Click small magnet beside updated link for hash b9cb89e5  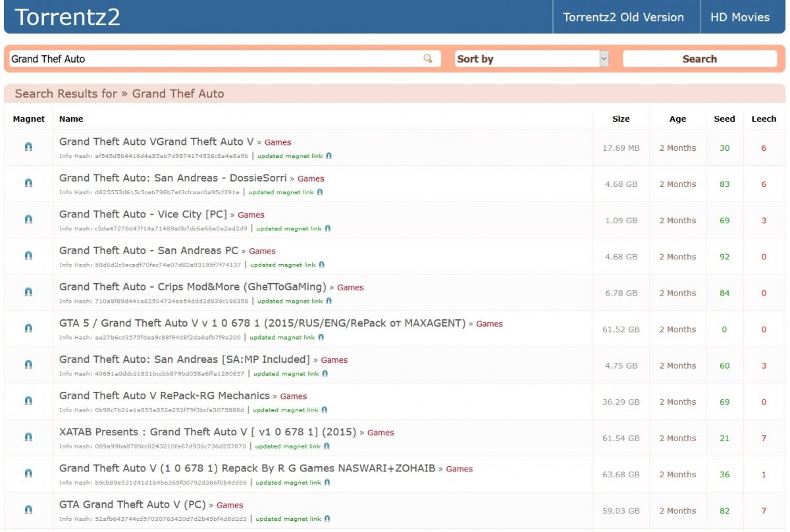coord(327,482)
